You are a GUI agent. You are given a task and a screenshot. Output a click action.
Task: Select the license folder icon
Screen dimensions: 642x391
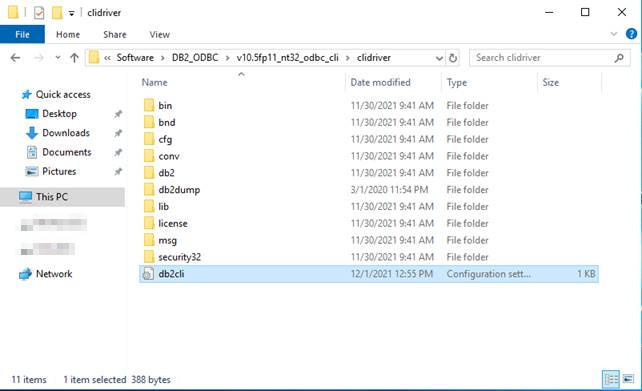pyautogui.click(x=149, y=223)
